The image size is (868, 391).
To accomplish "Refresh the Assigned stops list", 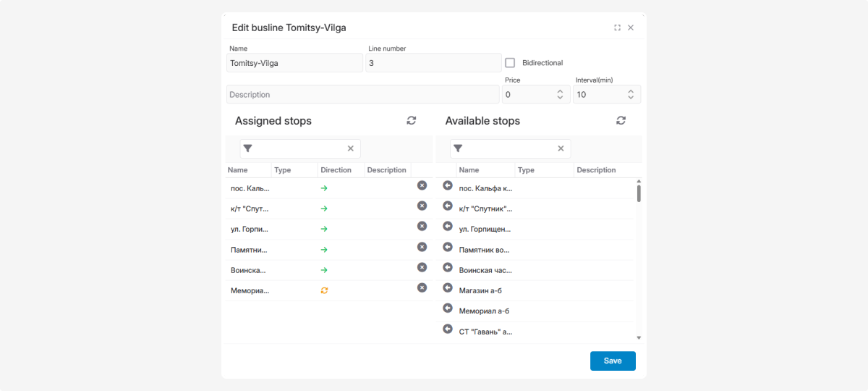I will (x=412, y=121).
